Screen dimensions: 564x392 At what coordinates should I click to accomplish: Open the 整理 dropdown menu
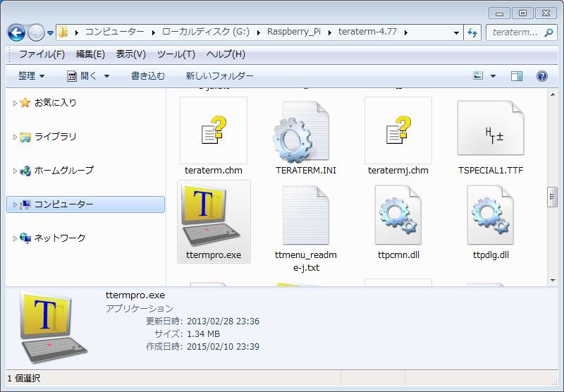[31, 76]
